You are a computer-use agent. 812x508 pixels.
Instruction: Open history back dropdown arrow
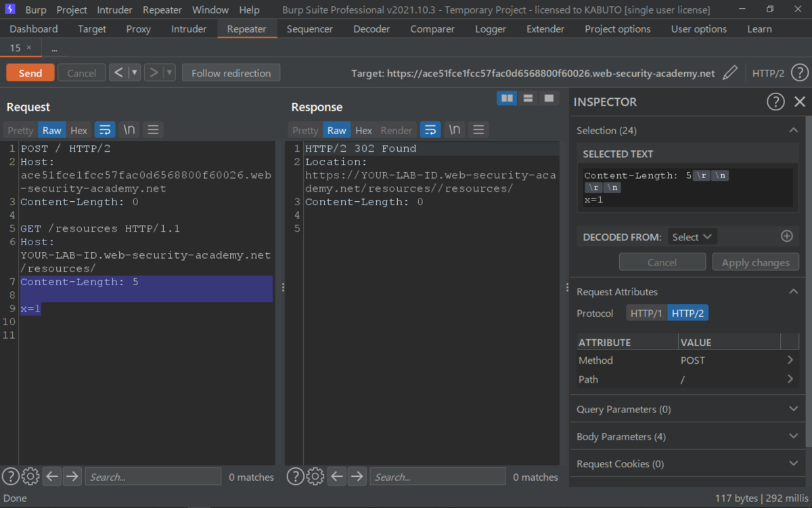point(135,73)
